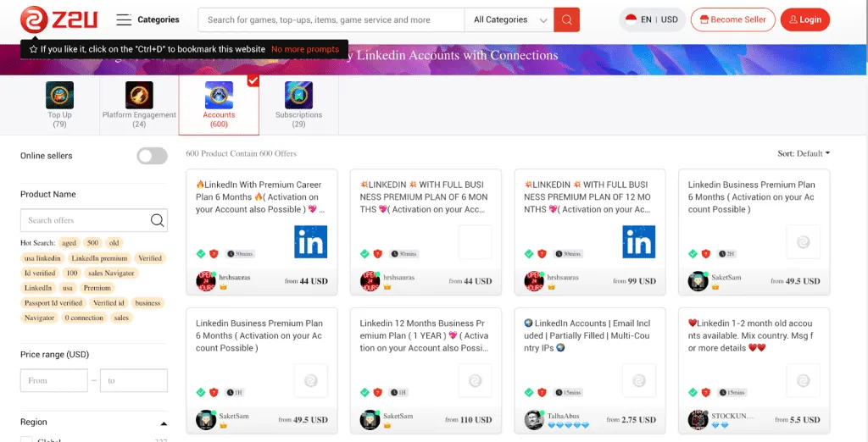Click the flag icon in language selector
The width and height of the screenshot is (868, 442).
coord(631,19)
